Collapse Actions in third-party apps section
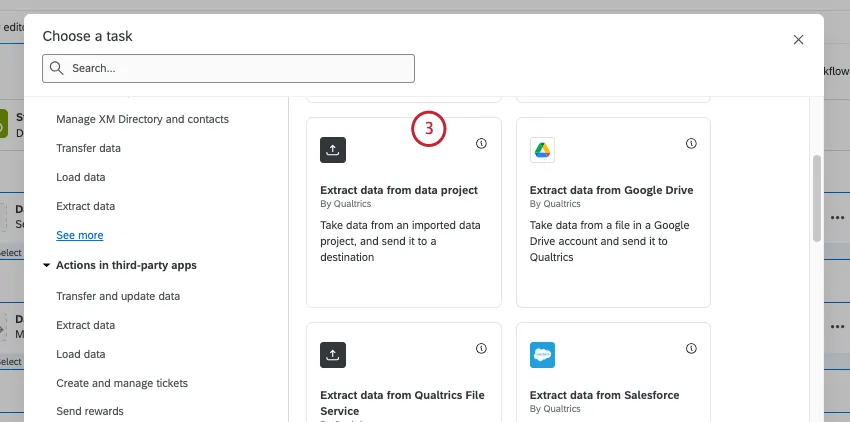 click(47, 266)
